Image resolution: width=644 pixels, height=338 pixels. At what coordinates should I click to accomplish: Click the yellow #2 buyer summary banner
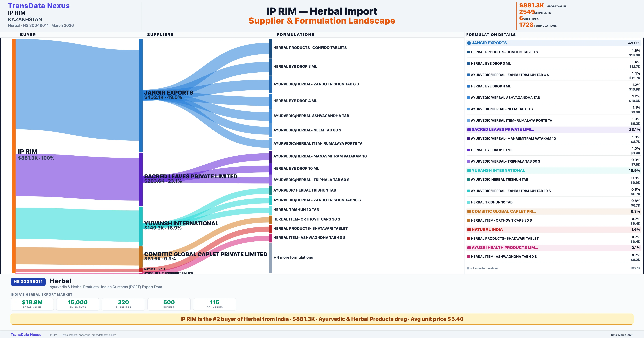click(322, 319)
